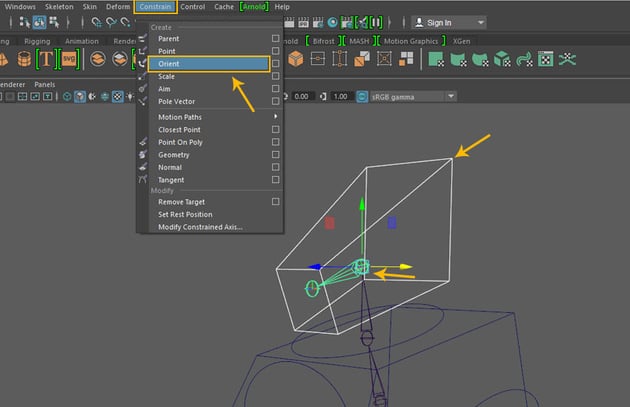
Task: Open Aim constraint options box
Action: [x=275, y=89]
